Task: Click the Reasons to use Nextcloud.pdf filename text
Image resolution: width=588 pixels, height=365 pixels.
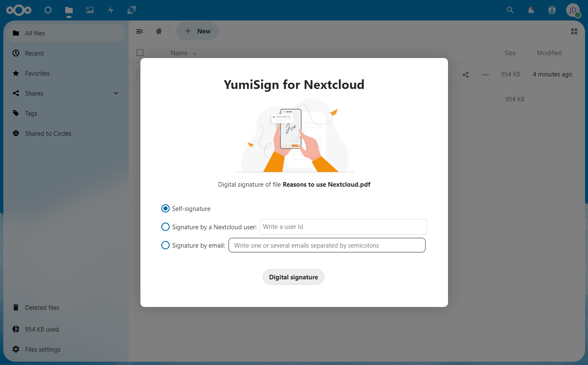Action: pyautogui.click(x=326, y=185)
